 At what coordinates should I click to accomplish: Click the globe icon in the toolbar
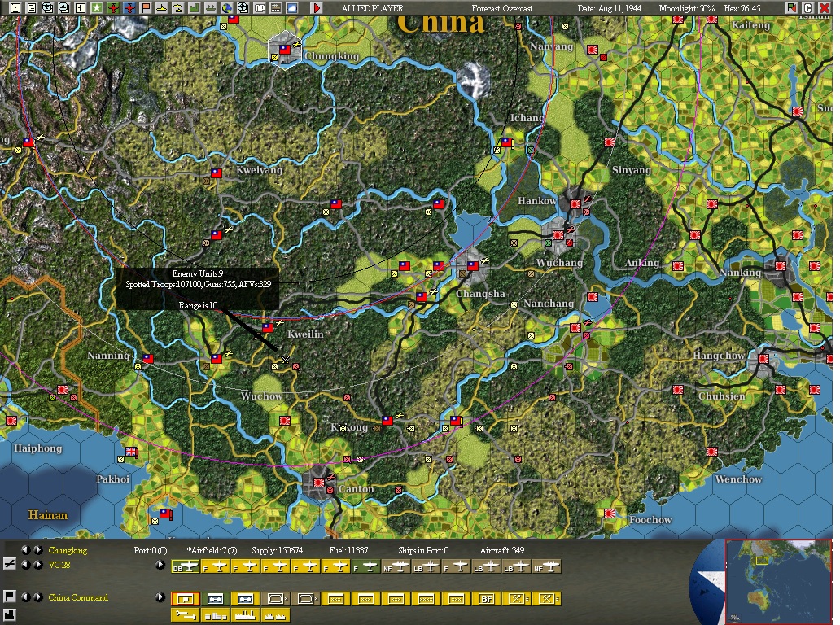click(x=227, y=8)
